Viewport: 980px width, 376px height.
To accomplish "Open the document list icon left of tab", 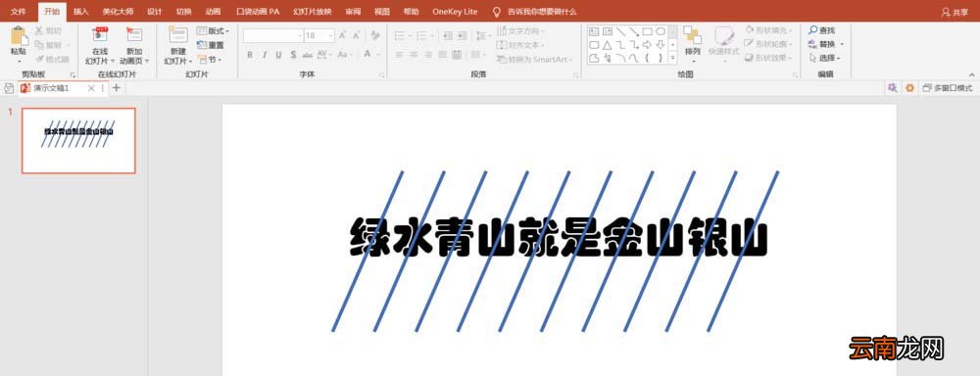I will point(9,88).
